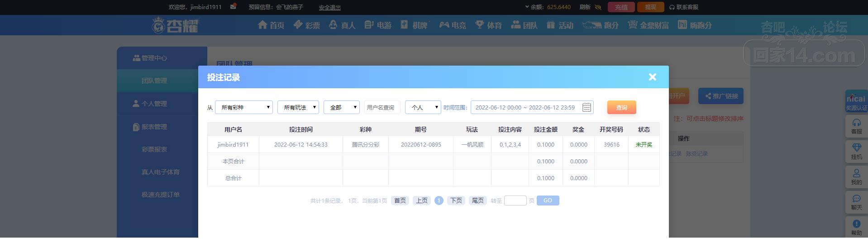Image resolution: width=868 pixels, height=248 pixels.
Task: Click the orange 查询 search button
Action: click(622, 107)
